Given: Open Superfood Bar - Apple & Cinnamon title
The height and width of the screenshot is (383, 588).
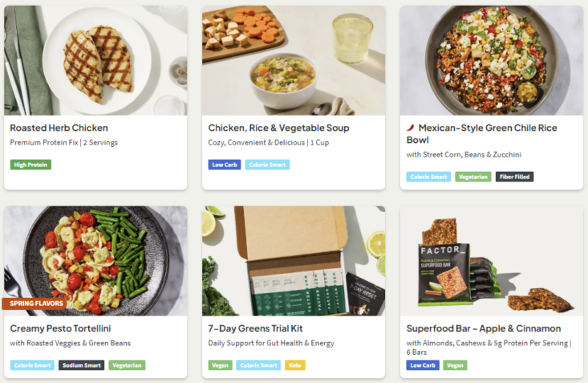Looking at the screenshot, I should click(484, 328).
